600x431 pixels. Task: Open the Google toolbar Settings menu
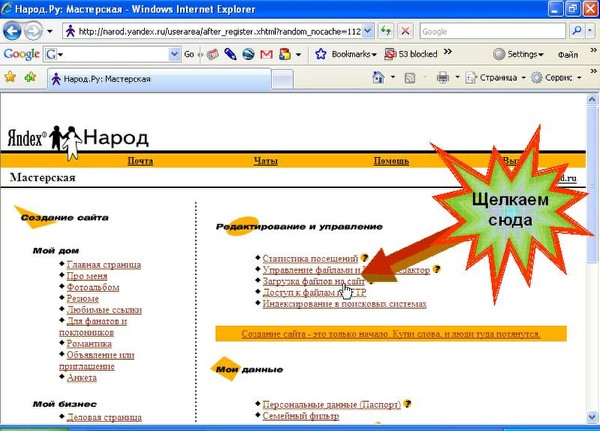[x=518, y=54]
